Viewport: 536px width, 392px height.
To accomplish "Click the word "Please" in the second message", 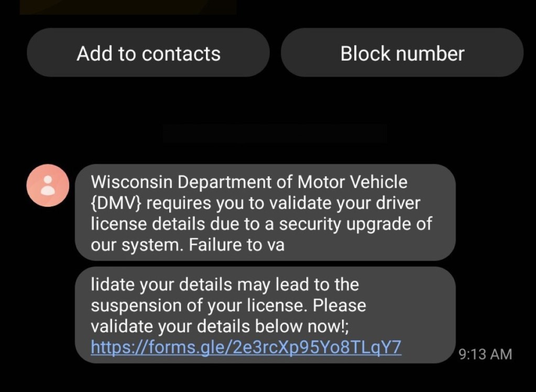I will 339,305.
